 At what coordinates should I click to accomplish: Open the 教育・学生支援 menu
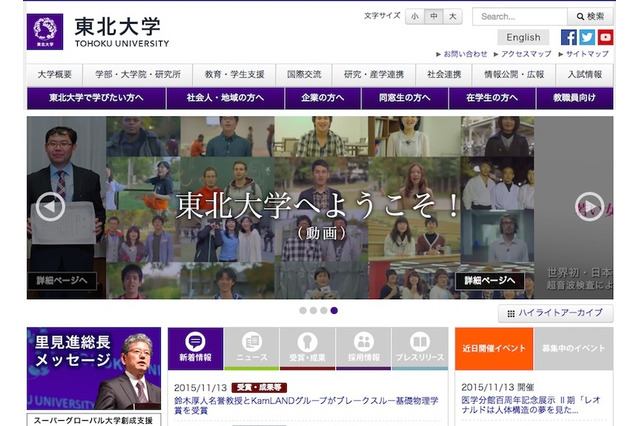(x=234, y=75)
